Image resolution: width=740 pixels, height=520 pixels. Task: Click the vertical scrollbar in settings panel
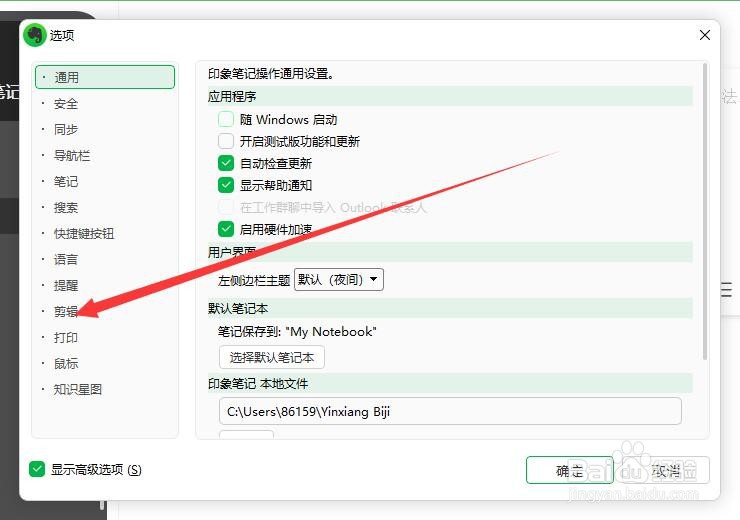[x=705, y=211]
